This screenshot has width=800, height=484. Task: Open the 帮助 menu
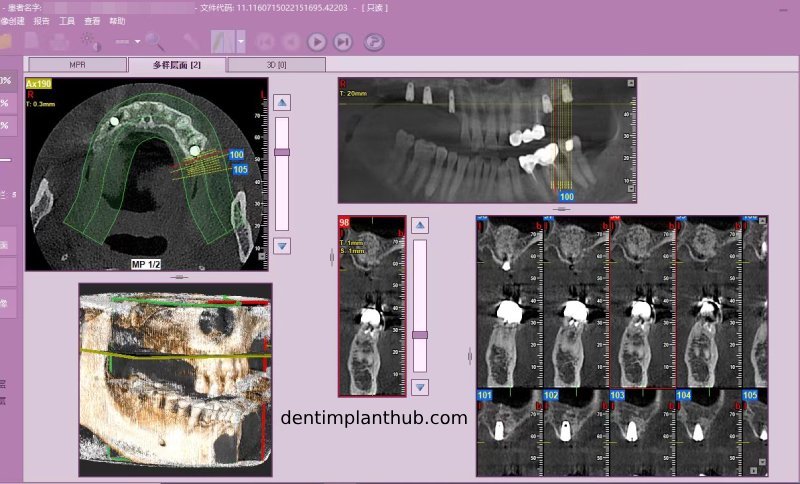click(117, 21)
